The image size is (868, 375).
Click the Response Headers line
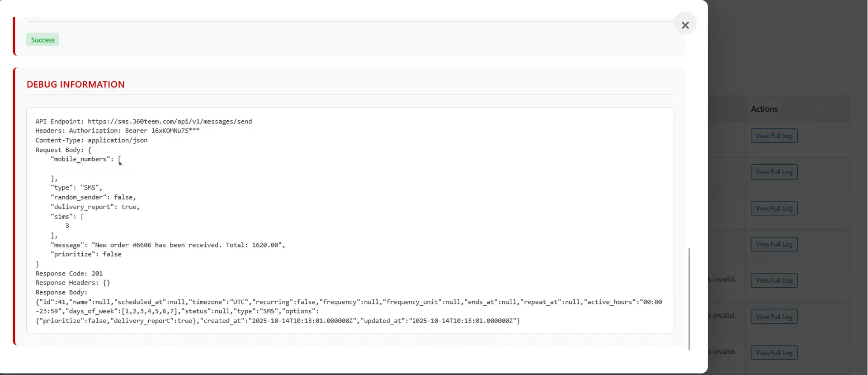point(72,283)
